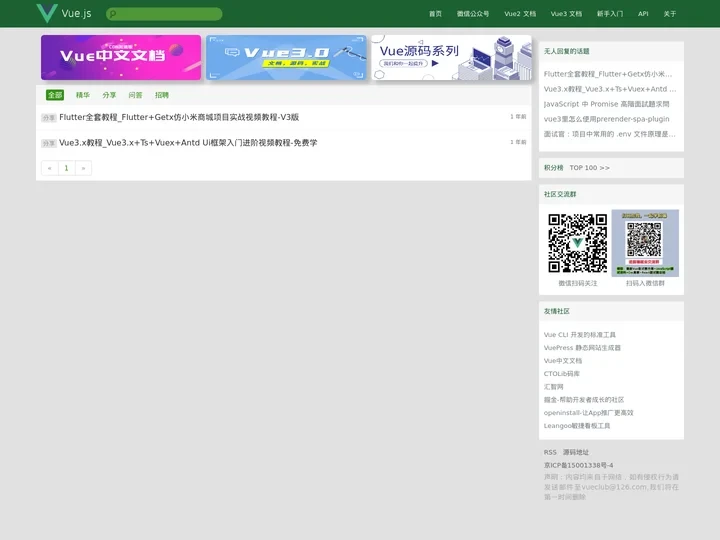Select the 精华 topic tab
720x540 pixels.
coord(83,95)
